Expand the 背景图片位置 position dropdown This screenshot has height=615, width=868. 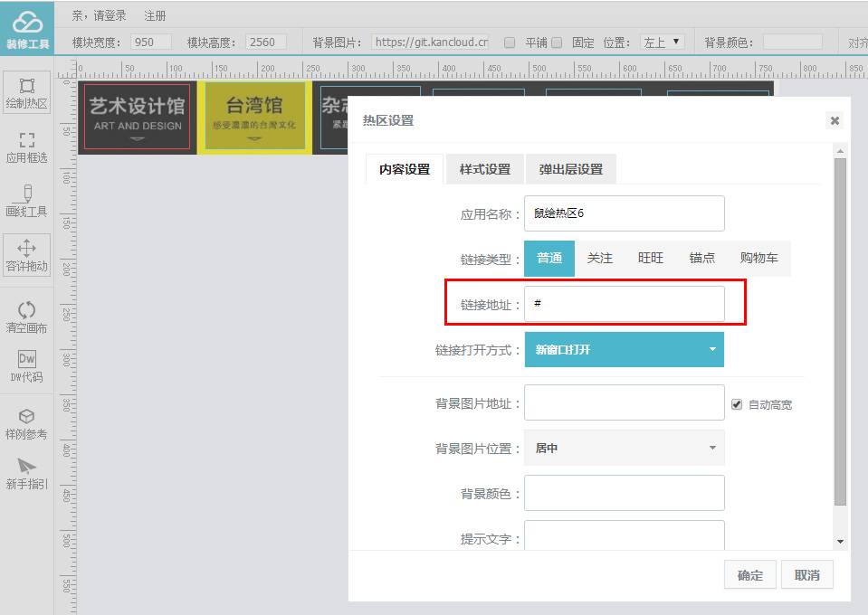click(x=625, y=448)
